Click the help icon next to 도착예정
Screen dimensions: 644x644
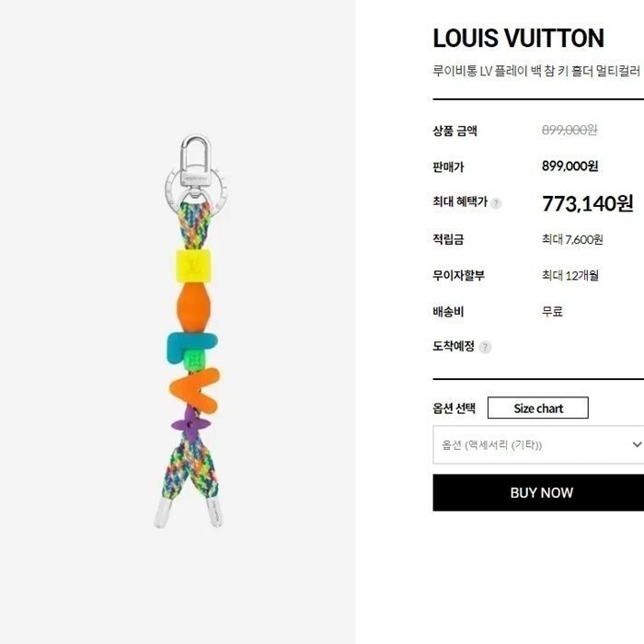[485, 347]
